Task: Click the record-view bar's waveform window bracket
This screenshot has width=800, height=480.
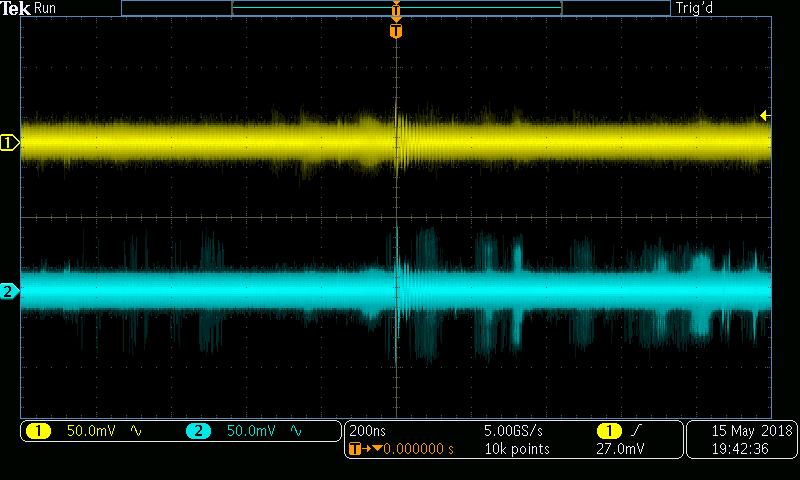Action: 396,8
